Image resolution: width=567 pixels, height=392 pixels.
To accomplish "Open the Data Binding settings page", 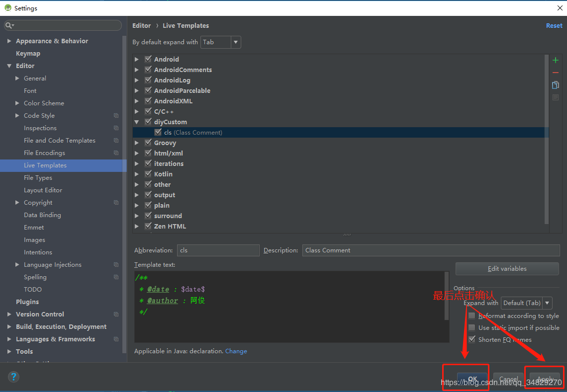I will (x=42, y=215).
